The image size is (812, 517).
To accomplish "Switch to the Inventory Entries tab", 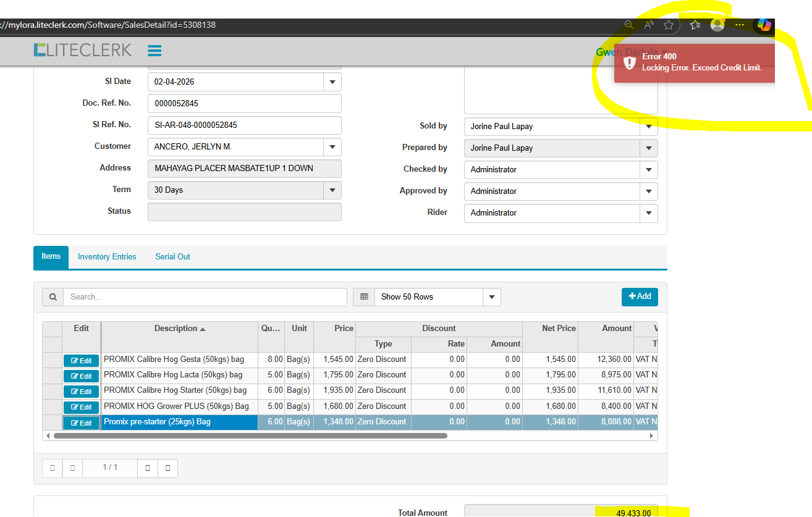I will [107, 257].
